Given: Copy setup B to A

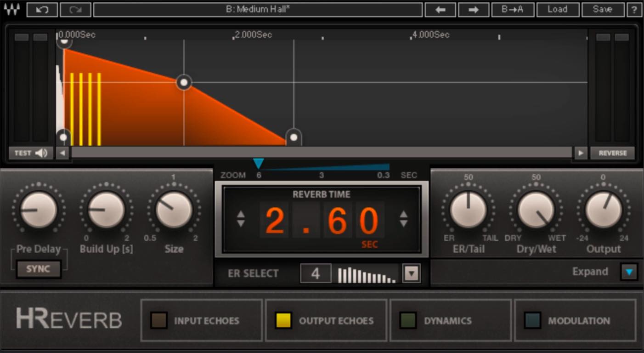Looking at the screenshot, I should [513, 9].
